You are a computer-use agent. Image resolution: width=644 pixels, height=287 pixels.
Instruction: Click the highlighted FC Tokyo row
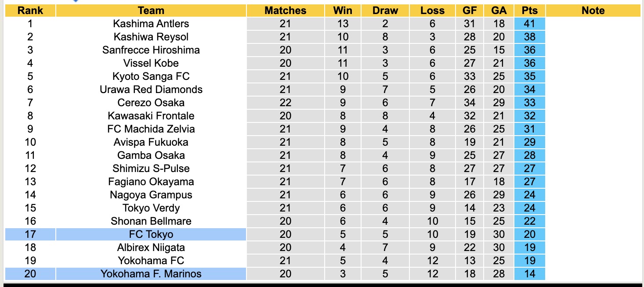point(151,234)
